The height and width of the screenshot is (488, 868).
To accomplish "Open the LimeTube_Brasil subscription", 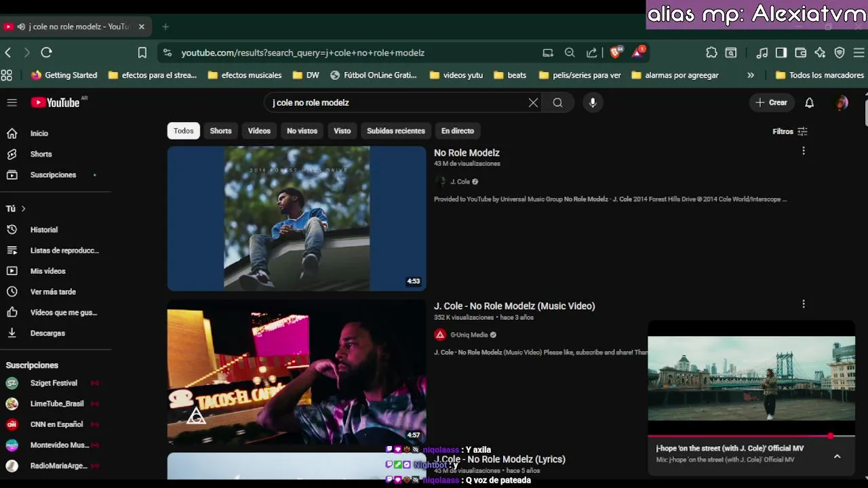I will point(56,403).
